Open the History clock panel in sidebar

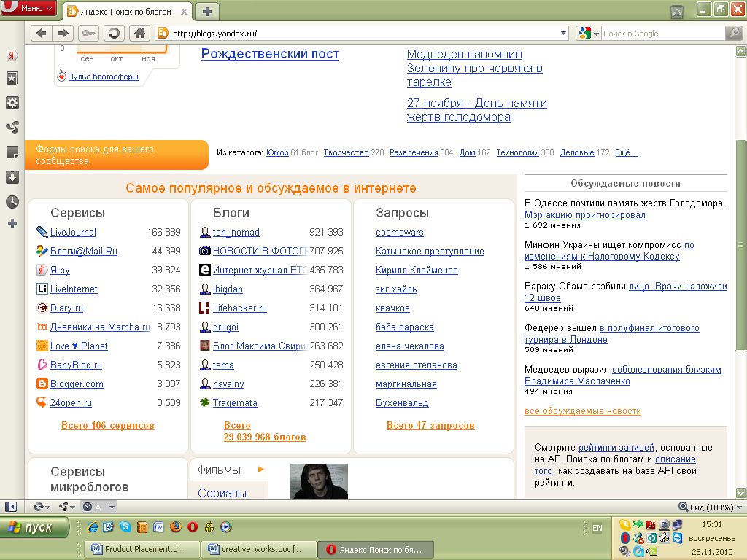[12, 202]
